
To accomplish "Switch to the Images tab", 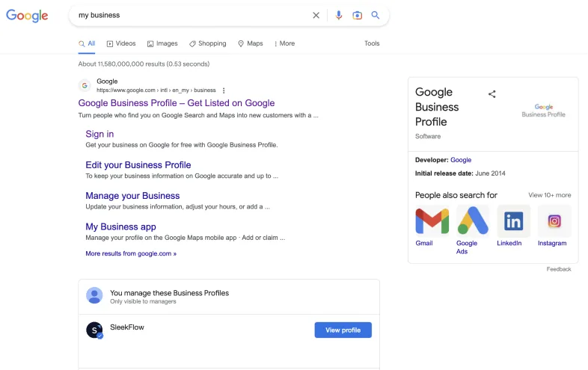I will coord(162,43).
